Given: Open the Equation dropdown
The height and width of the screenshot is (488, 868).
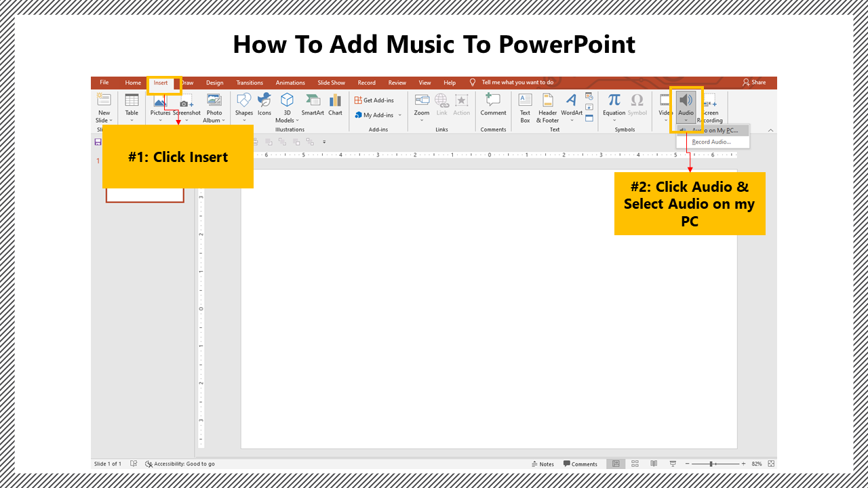Looking at the screenshot, I should pos(614,120).
